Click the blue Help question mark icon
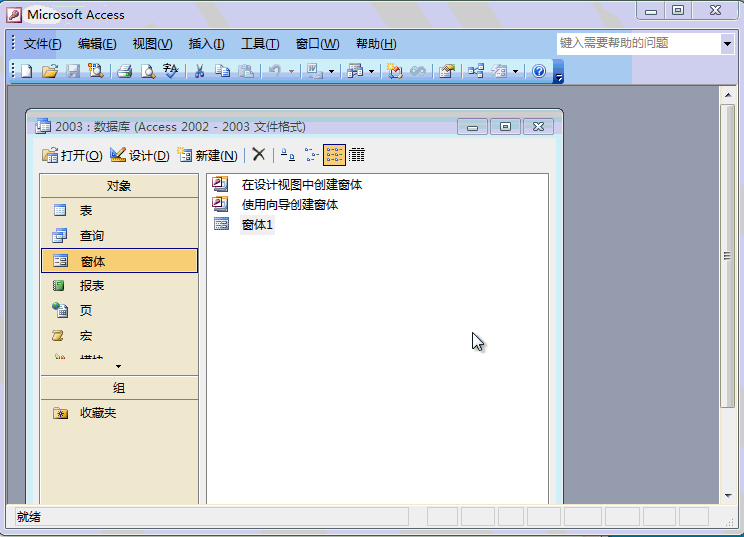This screenshot has height=537, width=744. click(x=539, y=72)
